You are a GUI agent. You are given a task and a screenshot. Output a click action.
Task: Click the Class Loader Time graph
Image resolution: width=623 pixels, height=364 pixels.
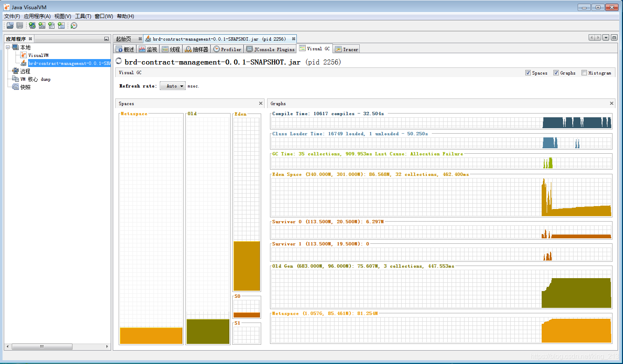[441, 142]
